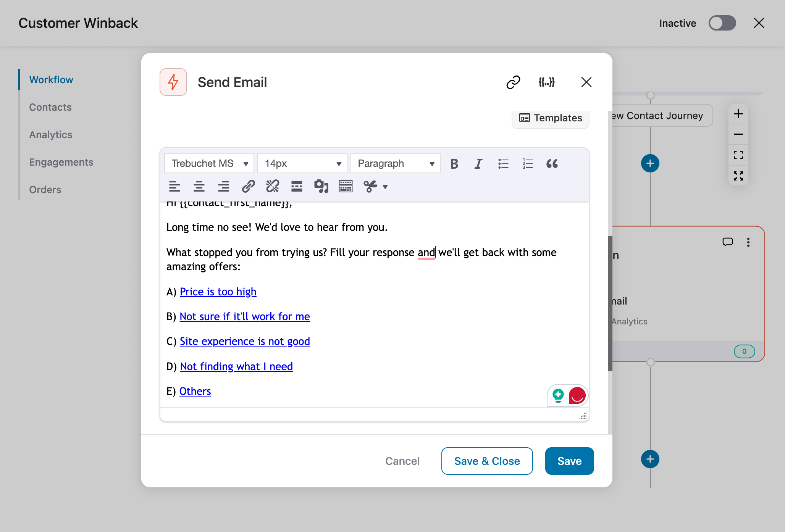Click the 'Price is too high' link
The height and width of the screenshot is (532, 785).
[x=218, y=292]
